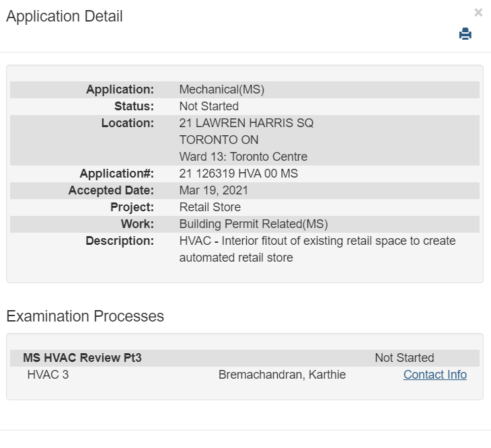The width and height of the screenshot is (491, 448).
Task: Click the Retail Store project value
Action: pyautogui.click(x=210, y=207)
